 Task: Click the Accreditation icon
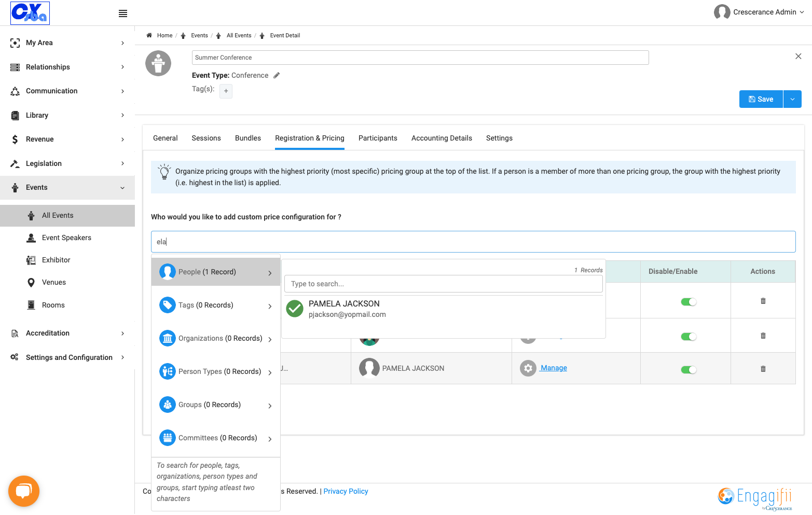click(x=15, y=333)
